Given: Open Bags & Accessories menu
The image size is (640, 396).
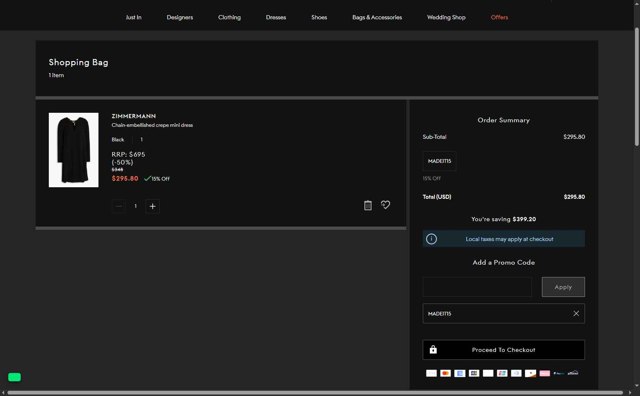Looking at the screenshot, I should tap(377, 17).
